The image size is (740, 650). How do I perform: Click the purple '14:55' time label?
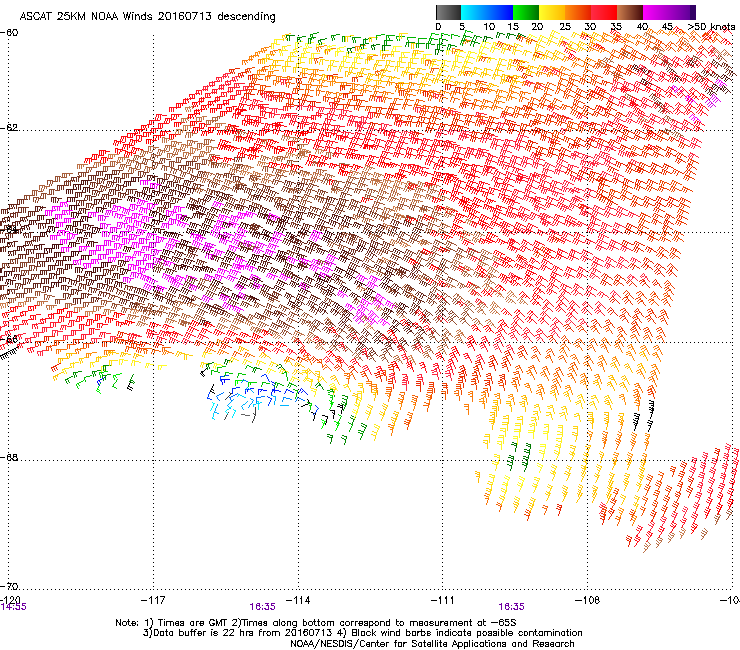point(13,607)
